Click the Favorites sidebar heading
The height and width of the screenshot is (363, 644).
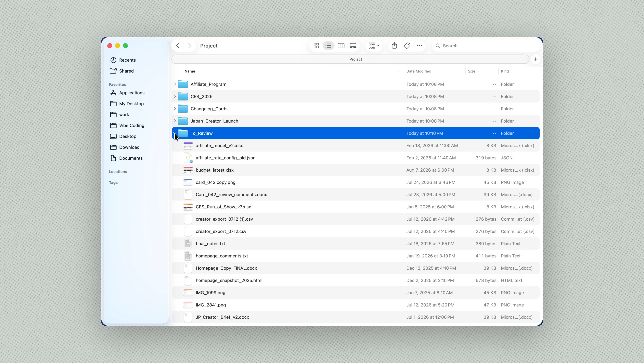(118, 85)
